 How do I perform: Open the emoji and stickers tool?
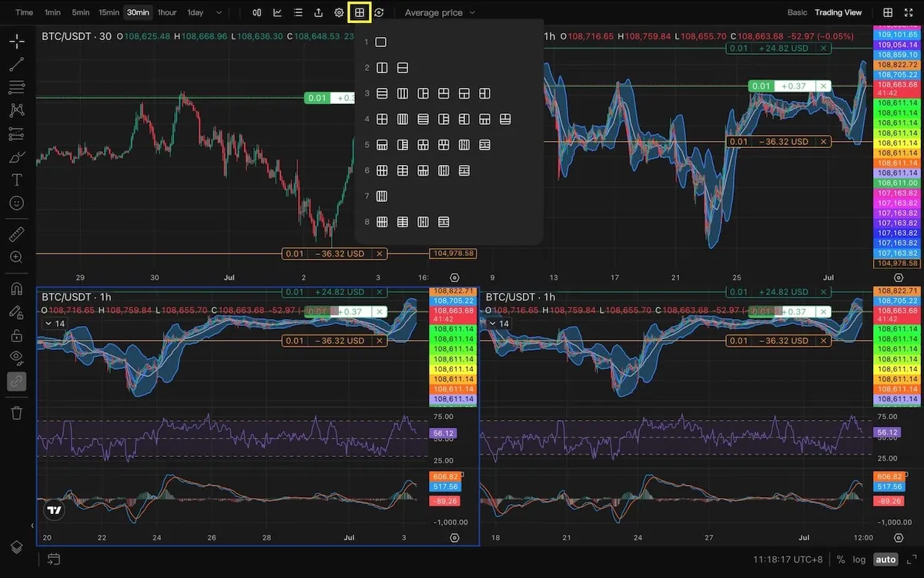click(17, 203)
